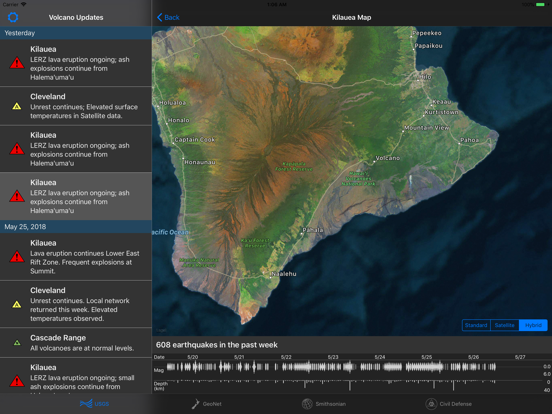The image size is (552, 414).
Task: Click the Mountain View map label
Action: [x=427, y=127]
